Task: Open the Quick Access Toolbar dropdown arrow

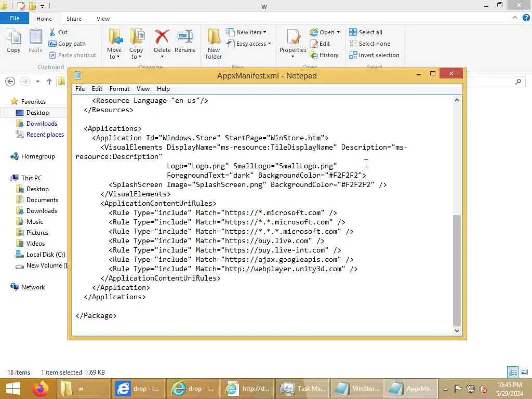Action: click(x=42, y=6)
